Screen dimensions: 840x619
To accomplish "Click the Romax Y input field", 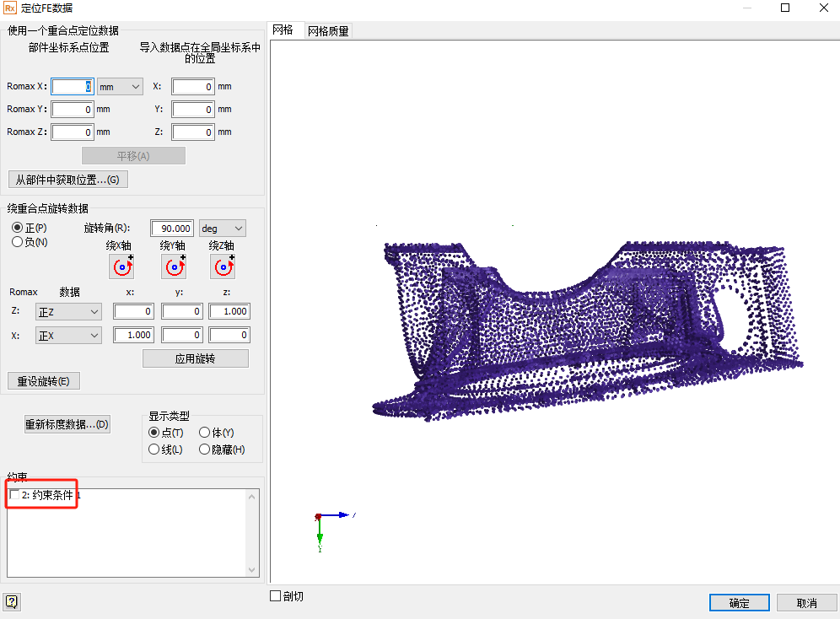I will (73, 110).
